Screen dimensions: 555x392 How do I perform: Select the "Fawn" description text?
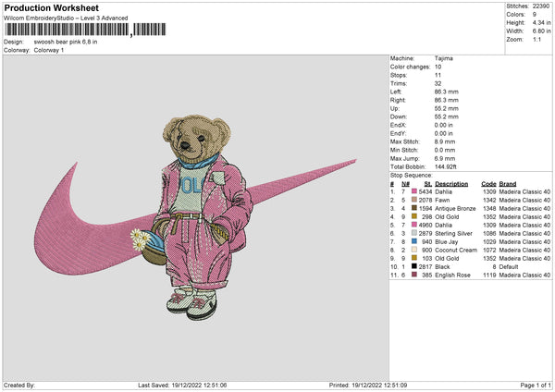(x=442, y=201)
